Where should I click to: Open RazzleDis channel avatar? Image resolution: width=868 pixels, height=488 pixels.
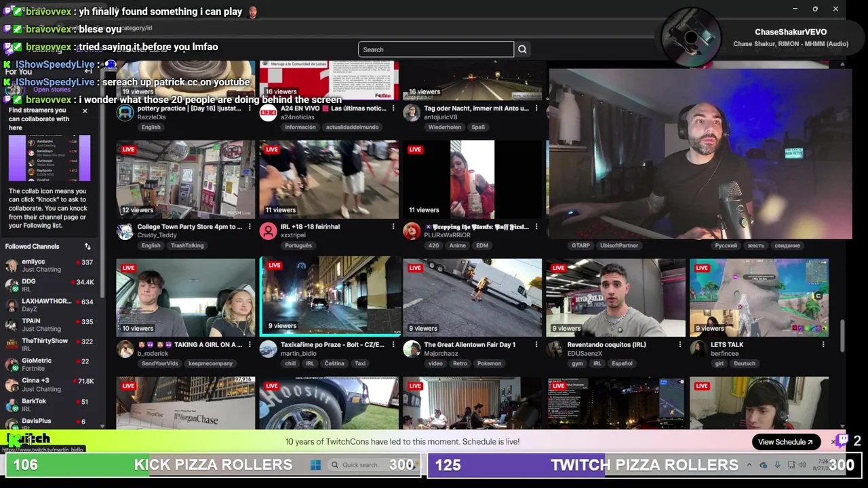coord(125,113)
